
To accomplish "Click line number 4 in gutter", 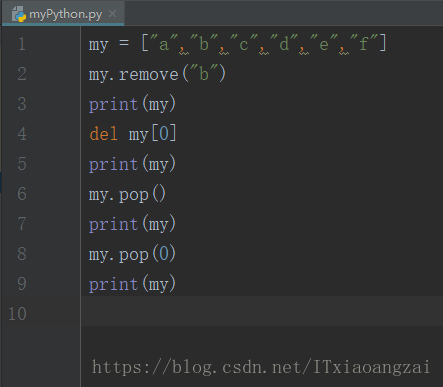I will (x=22, y=134).
